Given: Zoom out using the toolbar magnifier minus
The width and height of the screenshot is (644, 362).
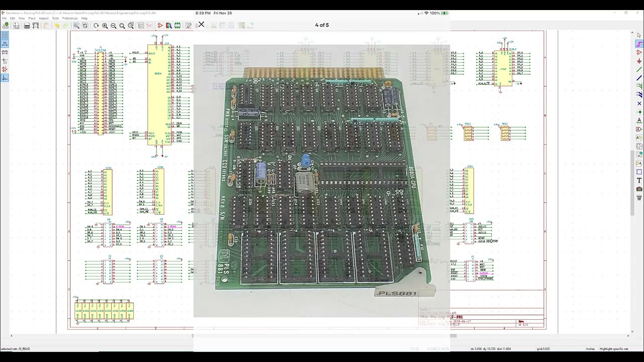Looking at the screenshot, I should [113, 25].
